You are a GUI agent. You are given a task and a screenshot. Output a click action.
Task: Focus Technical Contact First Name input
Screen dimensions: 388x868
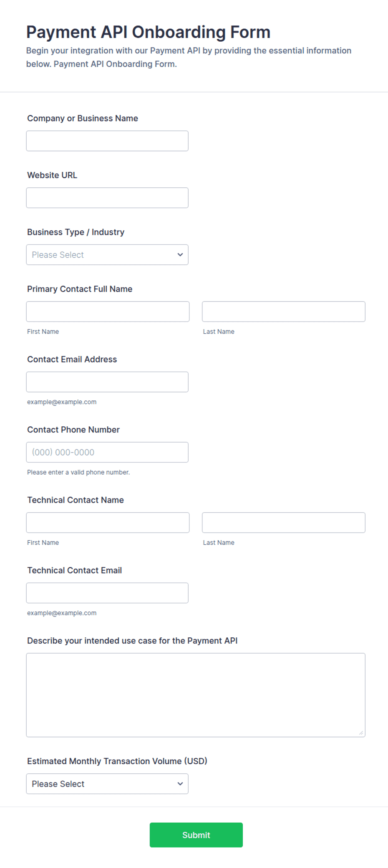pos(108,523)
